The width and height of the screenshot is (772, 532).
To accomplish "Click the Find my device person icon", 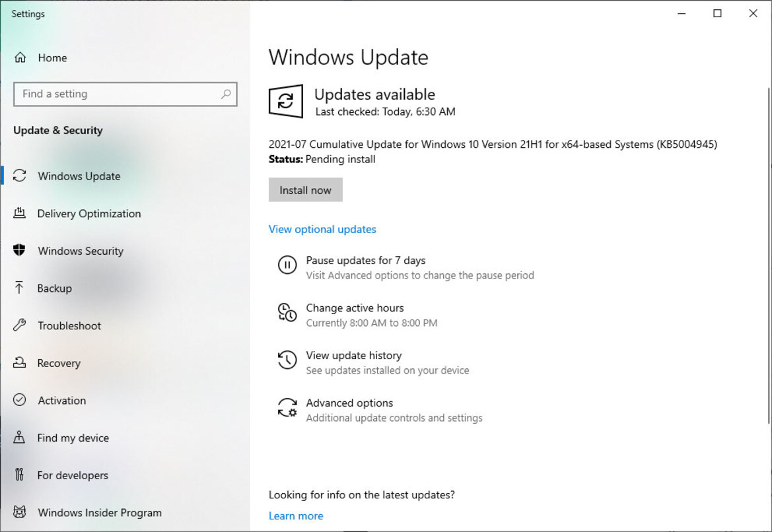I will [19, 437].
